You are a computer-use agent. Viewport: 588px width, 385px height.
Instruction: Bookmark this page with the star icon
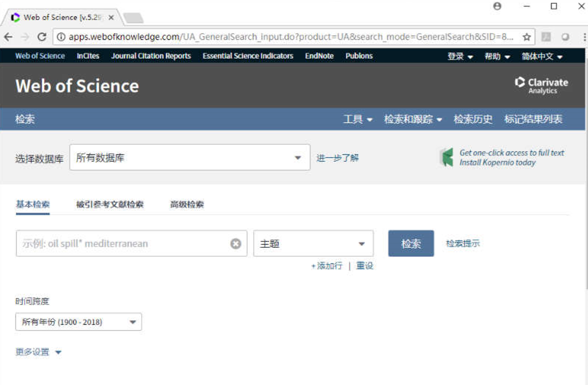(526, 37)
